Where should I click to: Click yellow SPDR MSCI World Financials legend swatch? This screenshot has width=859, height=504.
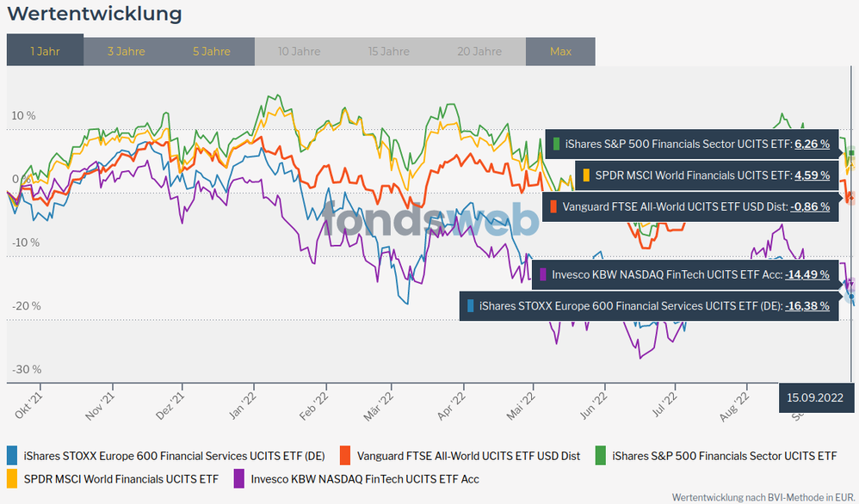12,478
